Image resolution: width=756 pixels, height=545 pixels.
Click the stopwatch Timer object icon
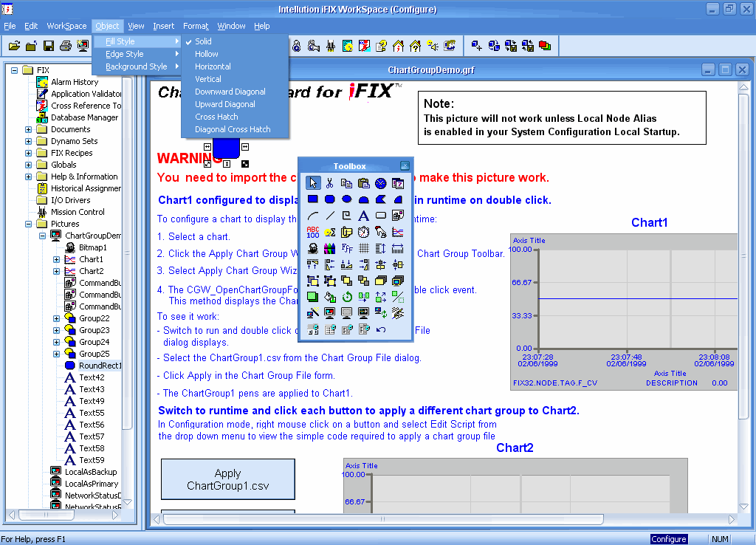(x=363, y=232)
